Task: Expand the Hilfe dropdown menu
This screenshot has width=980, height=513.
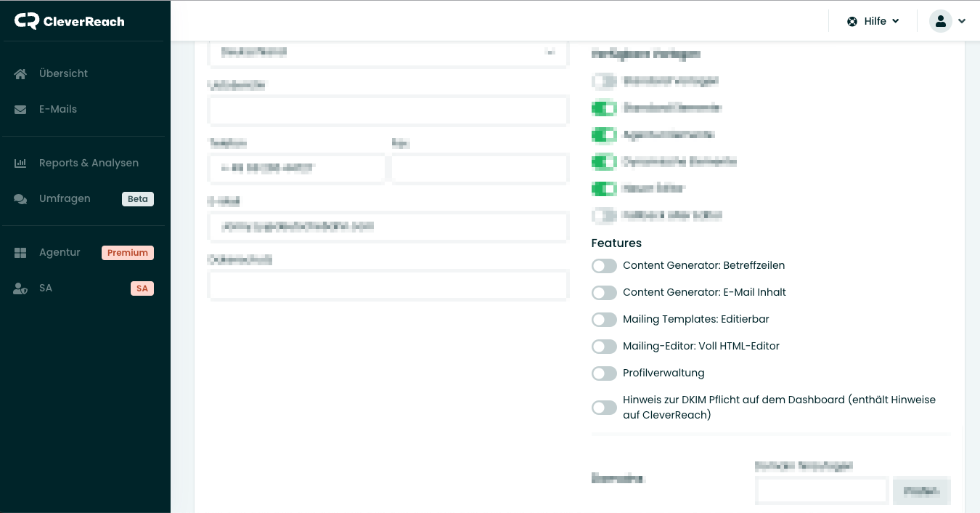Action: [x=875, y=22]
